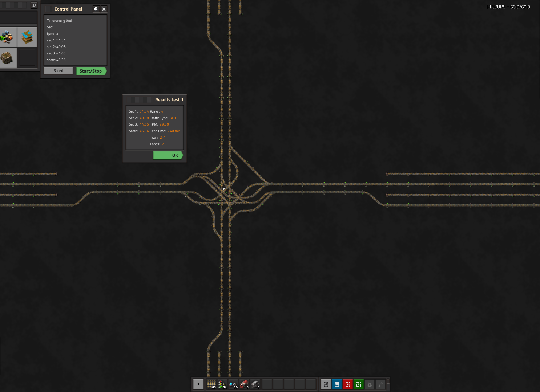The width and height of the screenshot is (540, 392).
Task: Open the magnifier search in editor panel
Action: [x=34, y=5]
